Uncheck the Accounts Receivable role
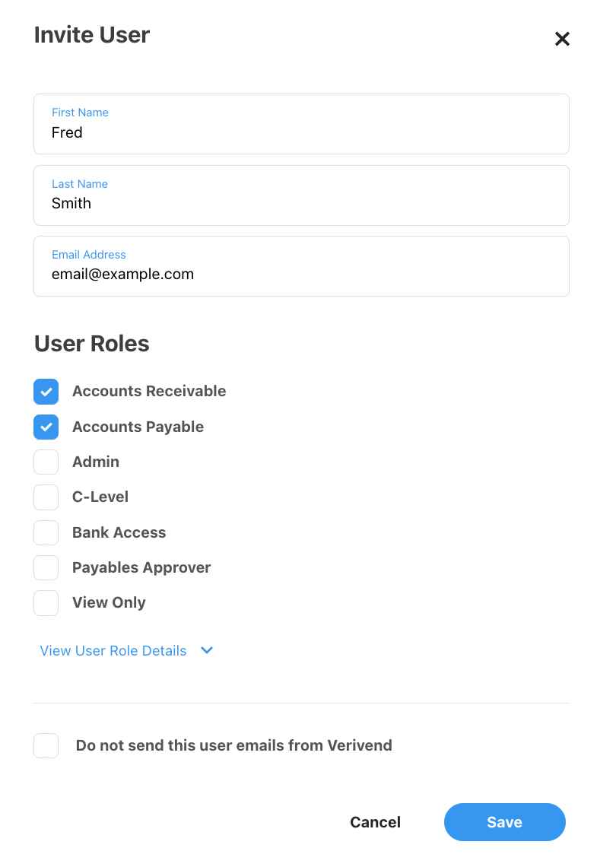Viewport: 616px width, 867px height. tap(46, 391)
